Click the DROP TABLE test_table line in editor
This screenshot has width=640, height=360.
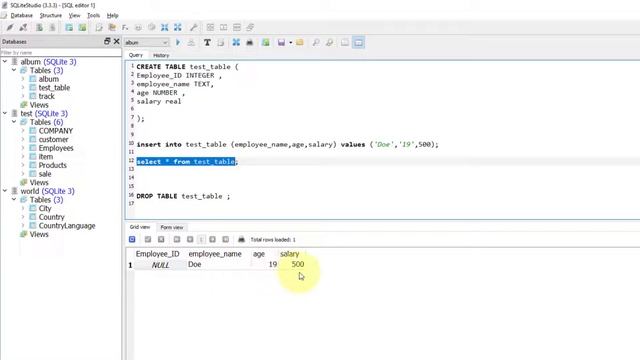point(183,196)
